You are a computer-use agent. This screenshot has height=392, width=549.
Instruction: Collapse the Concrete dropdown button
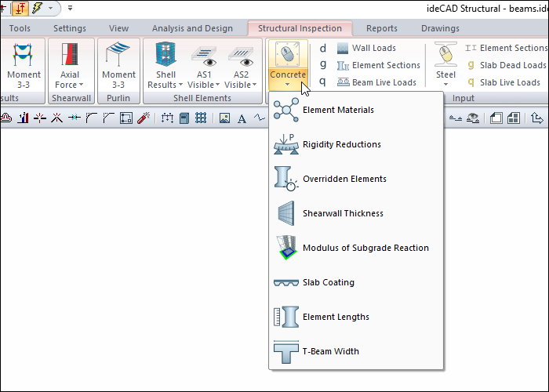[287, 65]
